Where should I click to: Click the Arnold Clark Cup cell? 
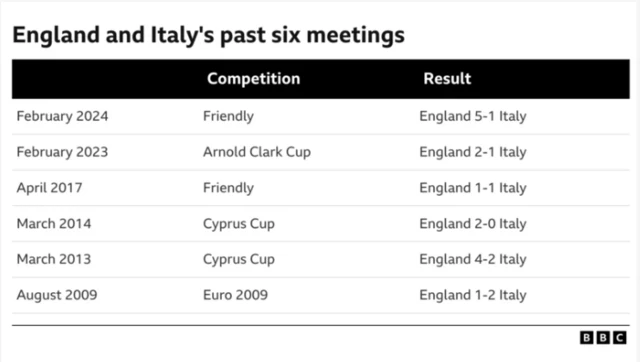coord(257,152)
